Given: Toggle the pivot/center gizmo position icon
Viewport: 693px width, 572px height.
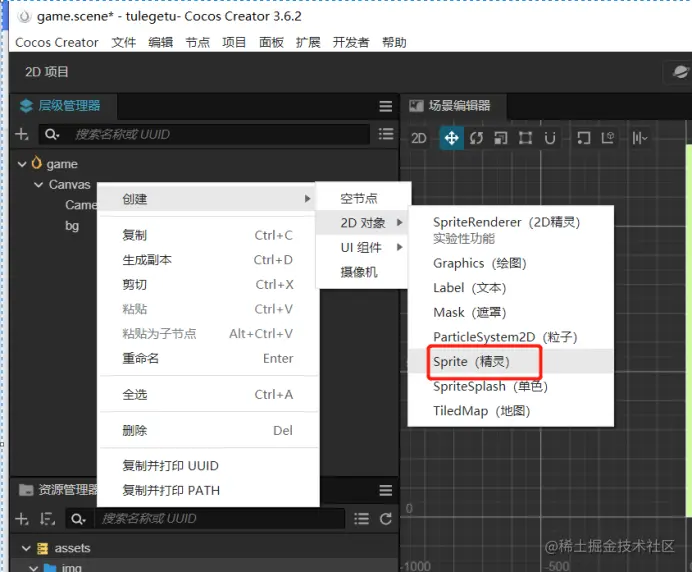Looking at the screenshot, I should 583,138.
